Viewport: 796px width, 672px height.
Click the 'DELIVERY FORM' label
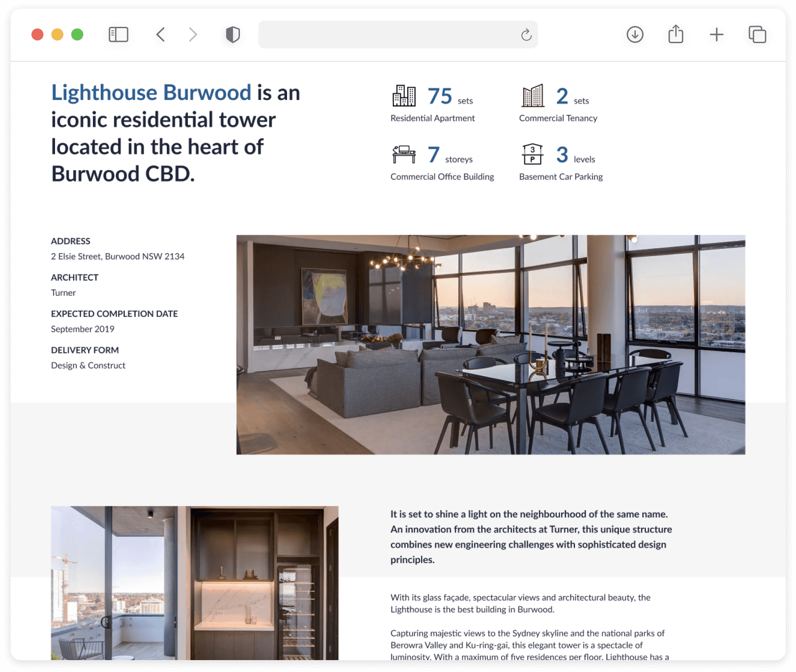click(x=85, y=350)
